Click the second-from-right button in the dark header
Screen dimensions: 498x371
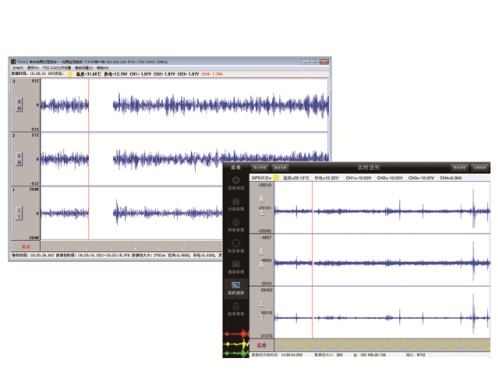[459, 167]
